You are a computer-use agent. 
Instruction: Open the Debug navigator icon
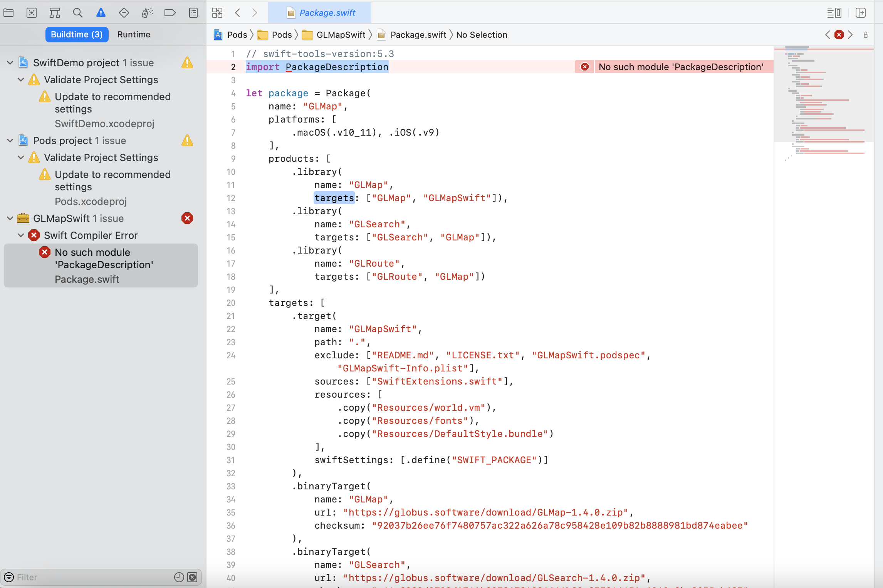pos(147,13)
